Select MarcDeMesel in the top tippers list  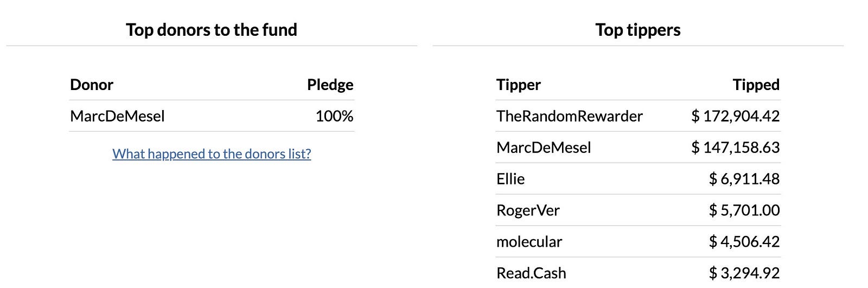tap(544, 148)
